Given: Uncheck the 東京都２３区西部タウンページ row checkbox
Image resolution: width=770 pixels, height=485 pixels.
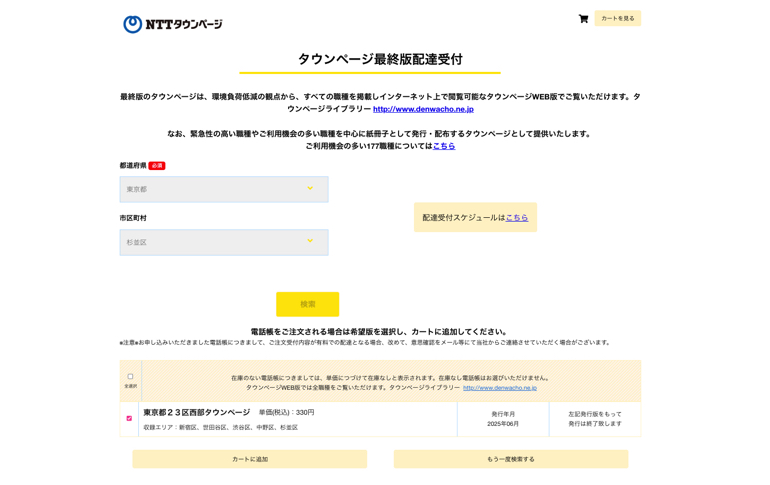Looking at the screenshot, I should point(129,418).
